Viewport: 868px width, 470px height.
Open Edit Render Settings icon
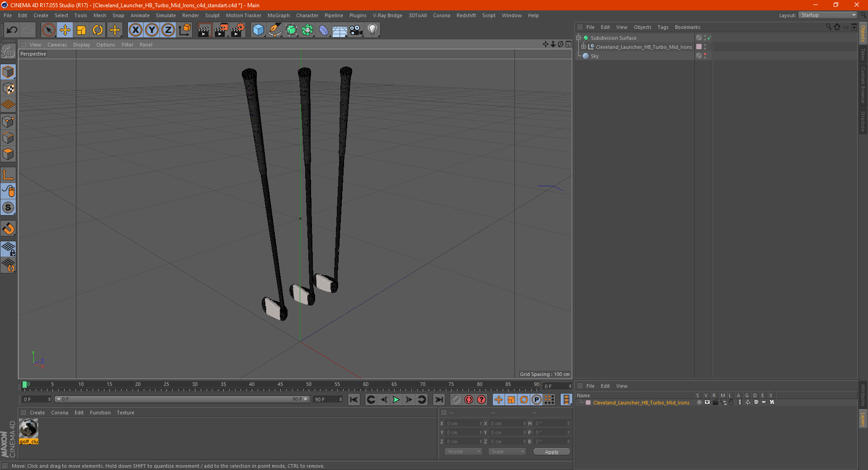(237, 30)
